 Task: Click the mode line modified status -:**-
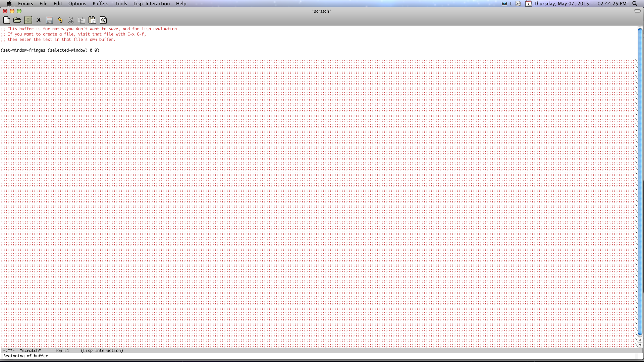point(9,351)
